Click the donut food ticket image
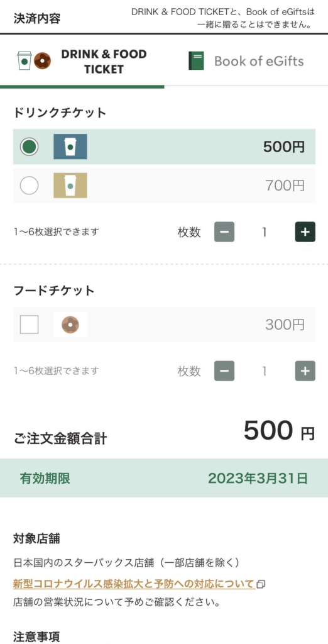This screenshot has height=644, width=328. tap(70, 325)
